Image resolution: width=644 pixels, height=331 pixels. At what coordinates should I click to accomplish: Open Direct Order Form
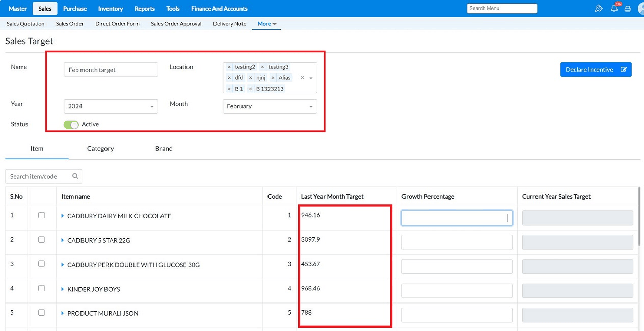point(117,24)
